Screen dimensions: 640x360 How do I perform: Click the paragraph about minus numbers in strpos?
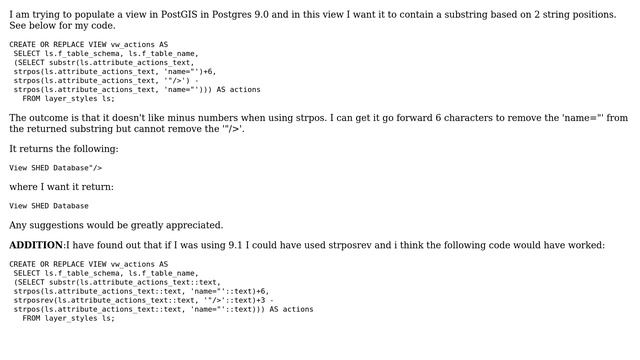tap(318, 123)
